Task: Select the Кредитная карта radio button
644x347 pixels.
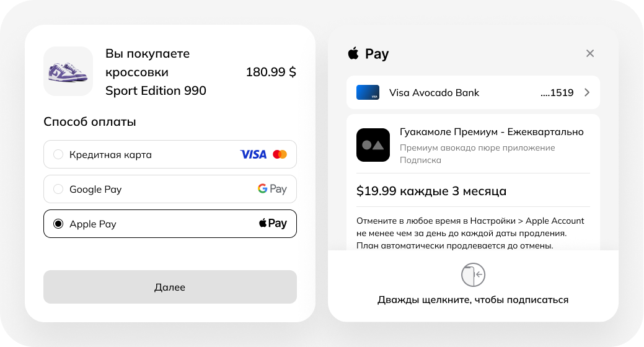Action: pos(58,154)
